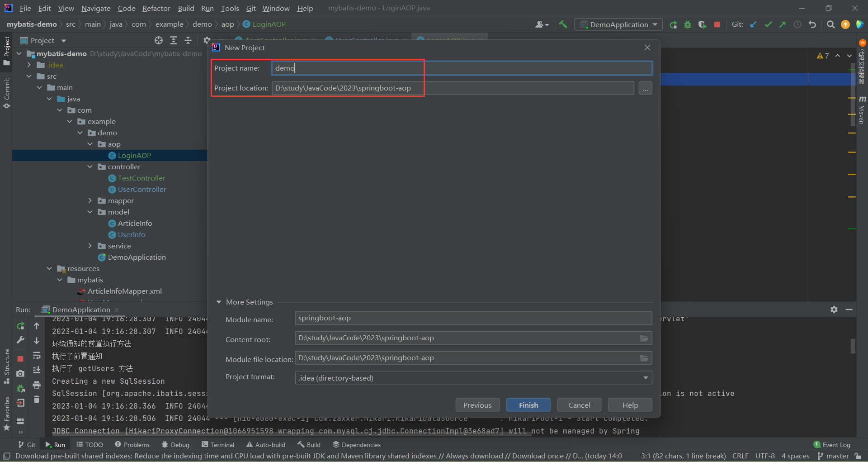868x462 pixels.
Task: Click the trash Clear All icon
Action: coord(37,399)
